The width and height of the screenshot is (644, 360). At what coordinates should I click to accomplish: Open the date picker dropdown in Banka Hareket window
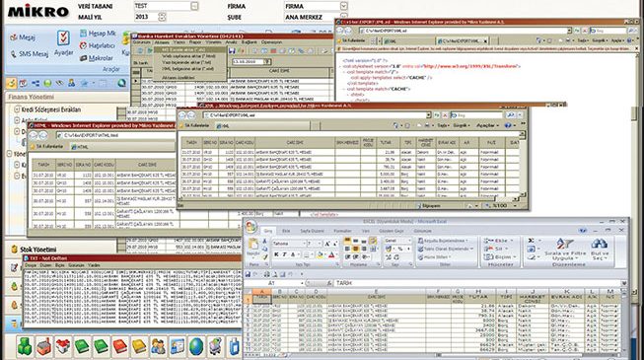coord(267,61)
